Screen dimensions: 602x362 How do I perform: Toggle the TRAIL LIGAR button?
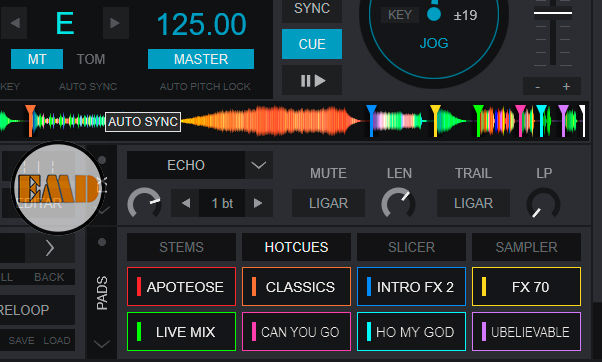473,203
